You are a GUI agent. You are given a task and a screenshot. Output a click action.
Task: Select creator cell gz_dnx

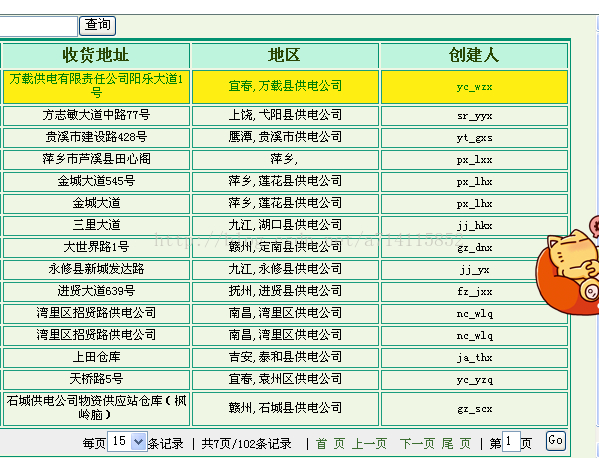(x=474, y=248)
